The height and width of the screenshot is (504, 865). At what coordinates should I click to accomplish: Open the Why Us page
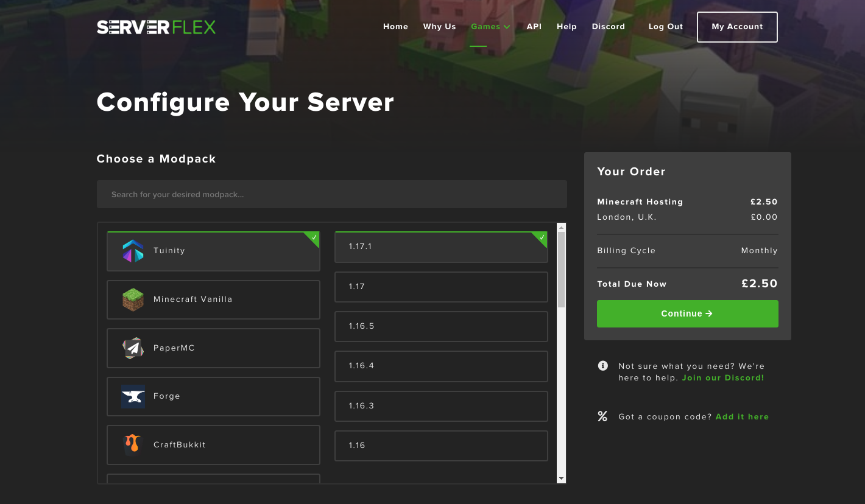point(439,27)
